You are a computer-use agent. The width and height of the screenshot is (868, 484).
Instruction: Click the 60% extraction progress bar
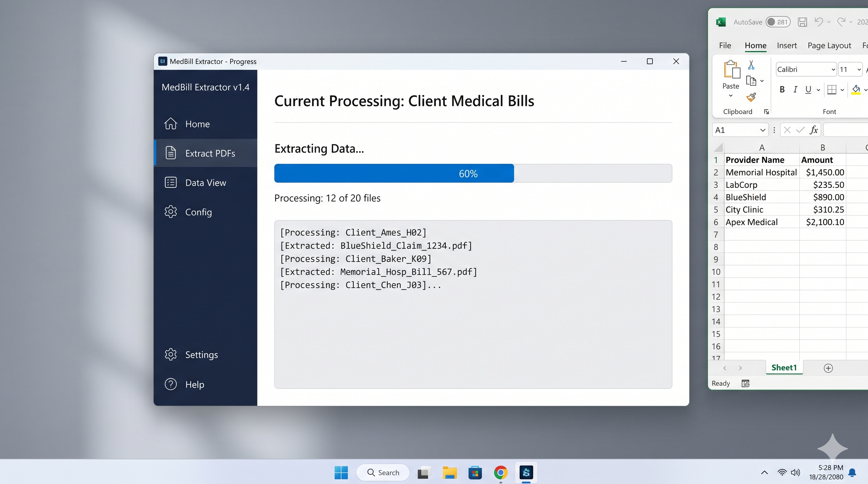pyautogui.click(x=473, y=173)
